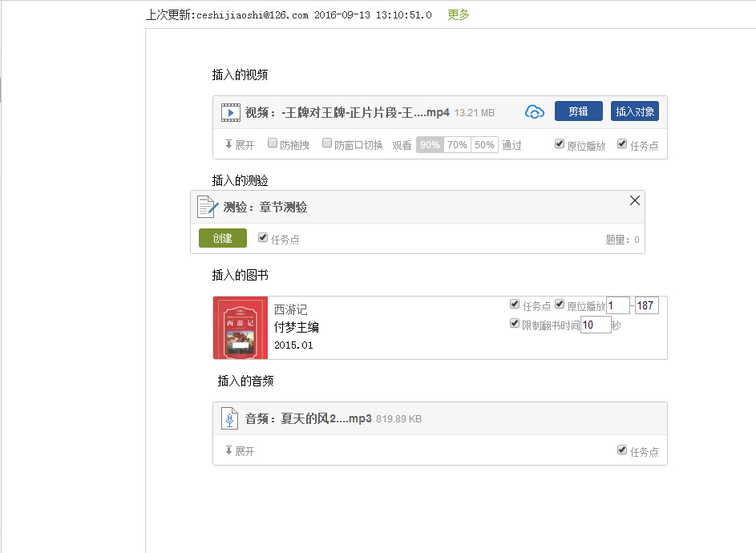Image resolution: width=756 pixels, height=553 pixels.
Task: Click the 插入的音频 heading
Action: [x=245, y=381]
